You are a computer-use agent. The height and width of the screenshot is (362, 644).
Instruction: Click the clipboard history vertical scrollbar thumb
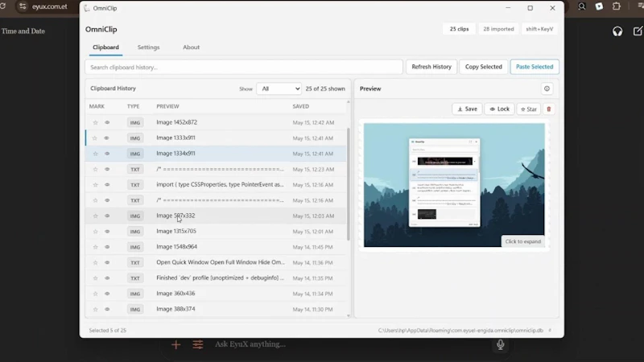(349, 184)
